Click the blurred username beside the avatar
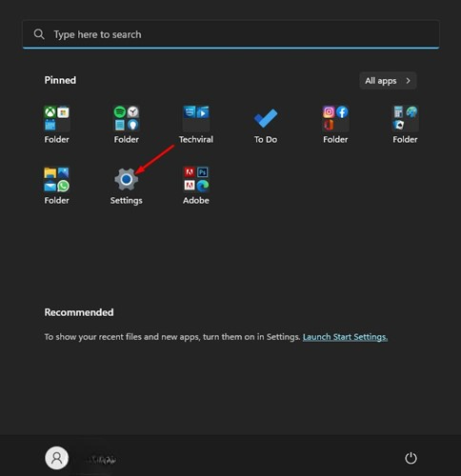461x476 pixels. (101, 459)
